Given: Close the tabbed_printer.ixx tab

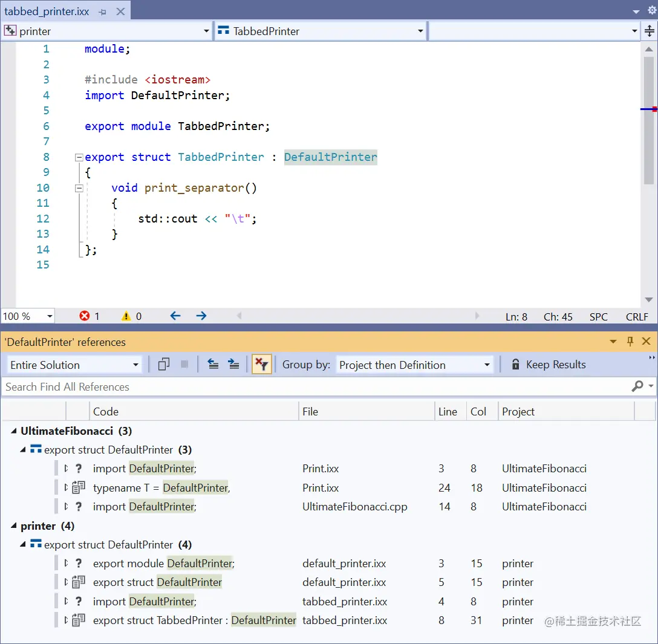Looking at the screenshot, I should pos(120,11).
